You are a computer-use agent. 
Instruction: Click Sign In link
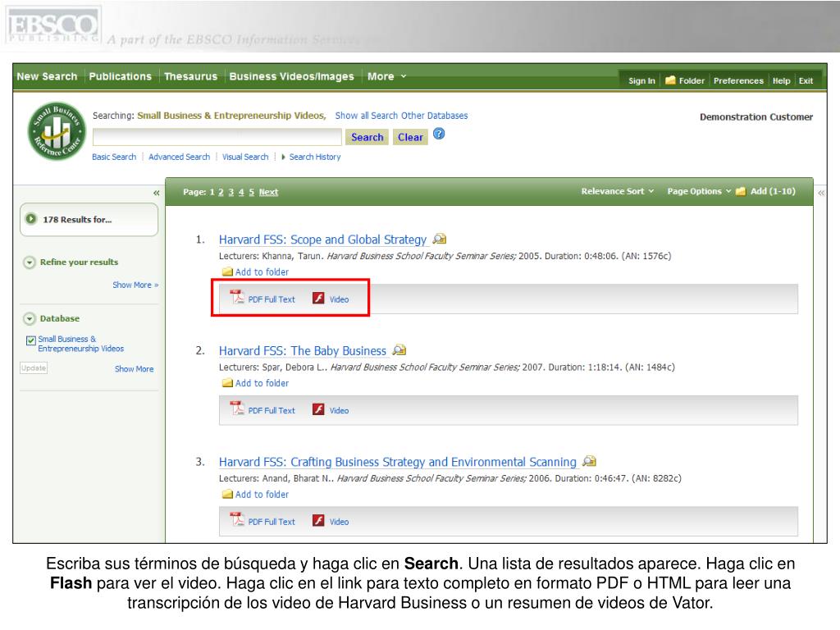(x=641, y=81)
